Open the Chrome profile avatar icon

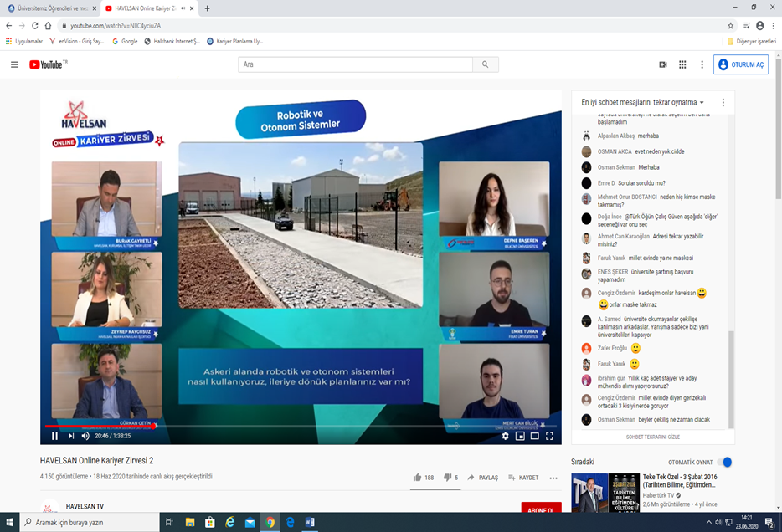click(759, 25)
